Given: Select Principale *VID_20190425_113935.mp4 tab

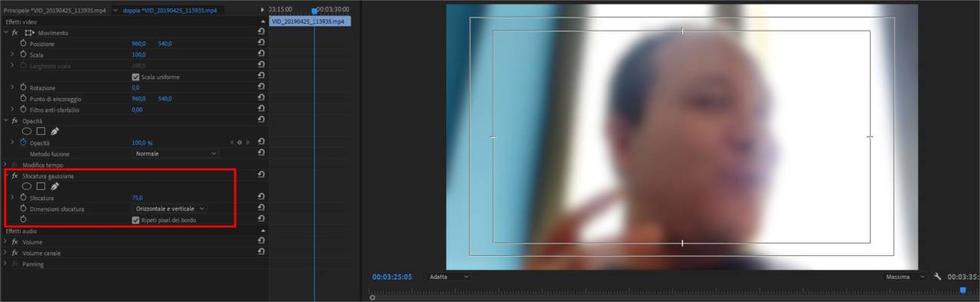Looking at the screenshot, I should click(54, 11).
